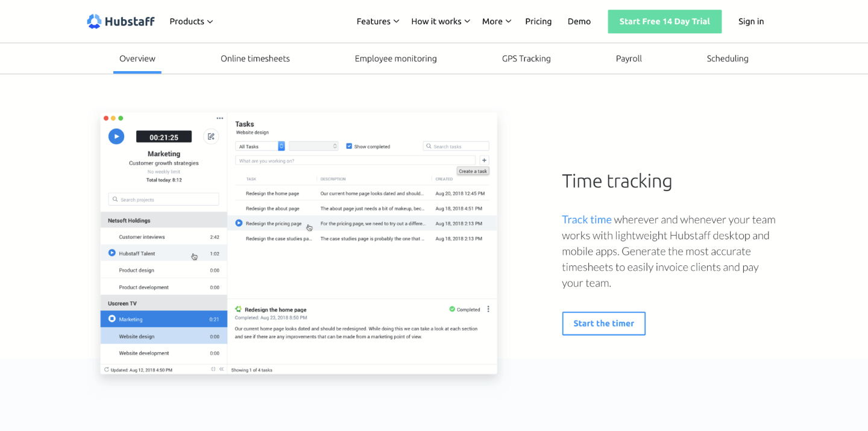
Task: Click the green icon beside Redesign the home page title
Action: (x=239, y=309)
